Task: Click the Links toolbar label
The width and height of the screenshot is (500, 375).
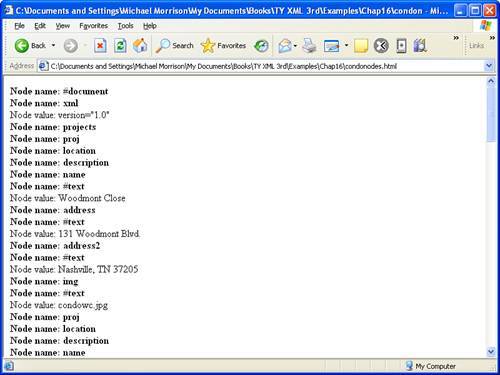Action: (476, 46)
